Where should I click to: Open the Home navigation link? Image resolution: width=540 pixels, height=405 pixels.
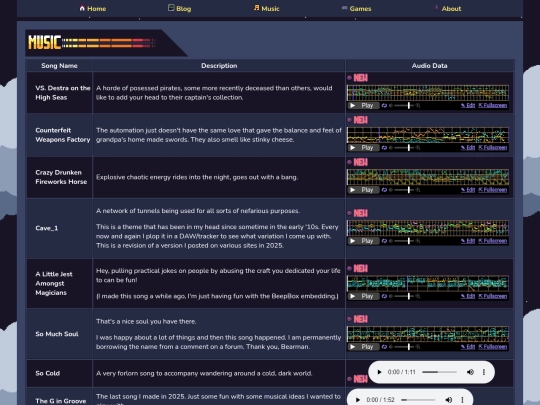coord(93,9)
